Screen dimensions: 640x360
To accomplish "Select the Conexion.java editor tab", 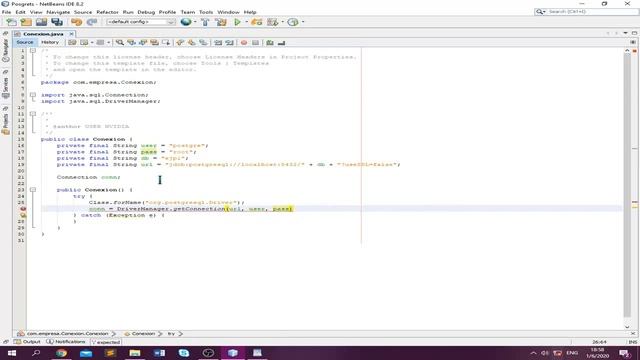I will (43, 34).
